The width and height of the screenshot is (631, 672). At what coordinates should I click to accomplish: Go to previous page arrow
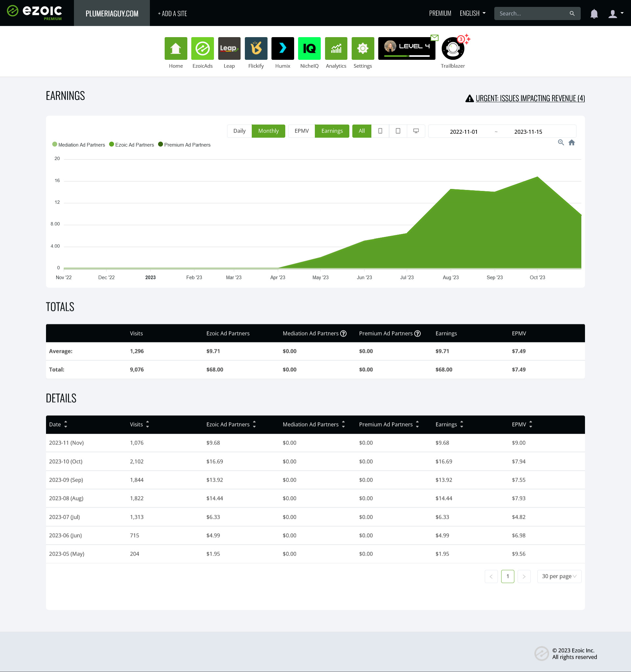pos(491,576)
